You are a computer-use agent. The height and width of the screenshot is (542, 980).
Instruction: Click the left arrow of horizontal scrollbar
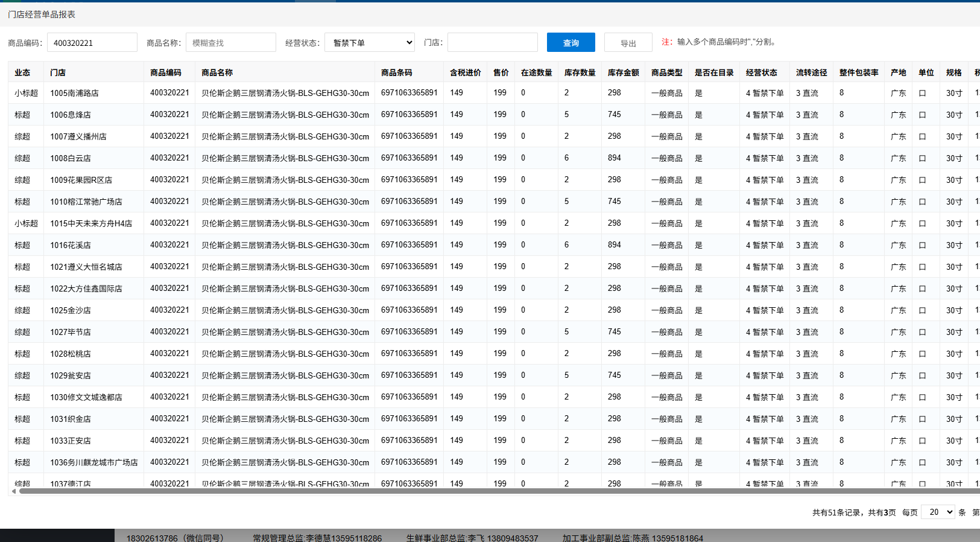pyautogui.click(x=14, y=491)
